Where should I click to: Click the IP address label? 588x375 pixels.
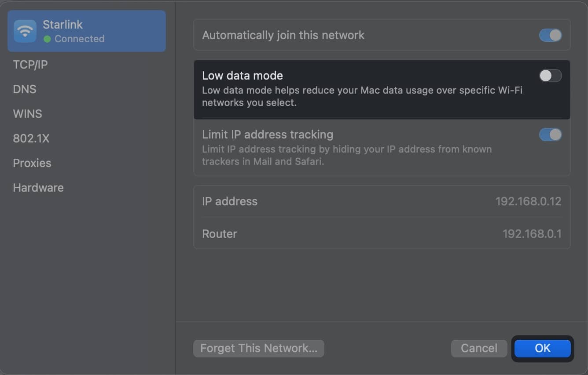[x=230, y=201]
